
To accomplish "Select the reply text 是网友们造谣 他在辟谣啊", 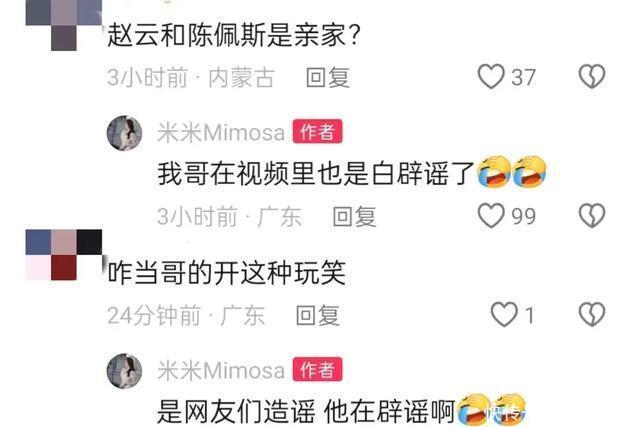I will pyautogui.click(x=306, y=411).
